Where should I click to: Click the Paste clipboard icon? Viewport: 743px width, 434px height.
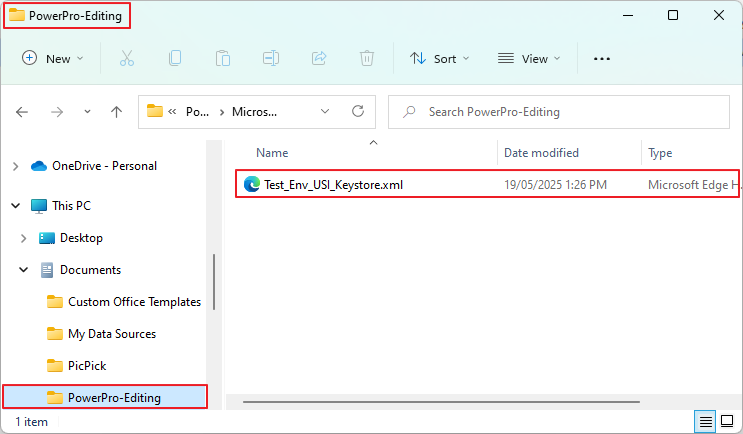click(223, 59)
